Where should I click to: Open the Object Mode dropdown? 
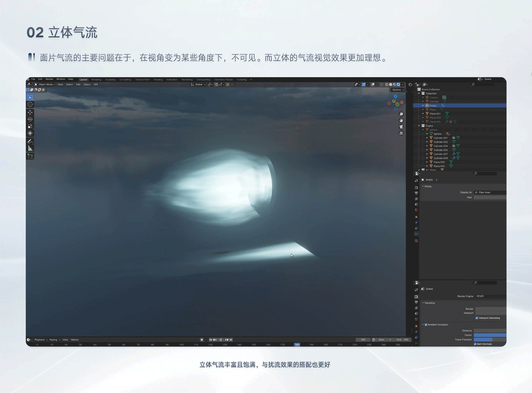point(44,85)
